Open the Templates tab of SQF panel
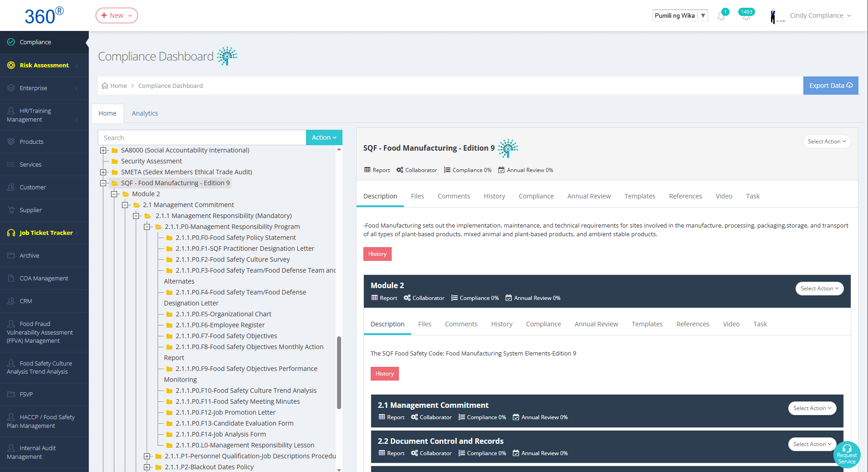The height and width of the screenshot is (472, 868). point(639,196)
